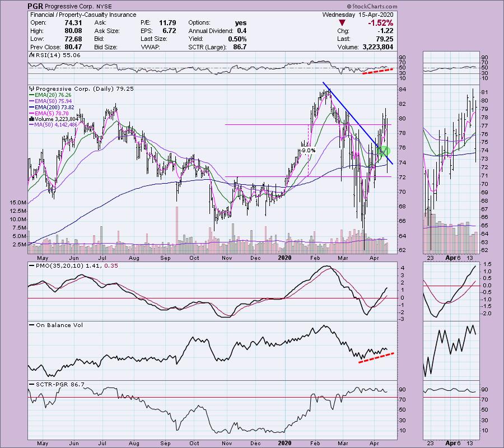Click the Chg value -1.22
The height and width of the screenshot is (448, 504).
385,31
